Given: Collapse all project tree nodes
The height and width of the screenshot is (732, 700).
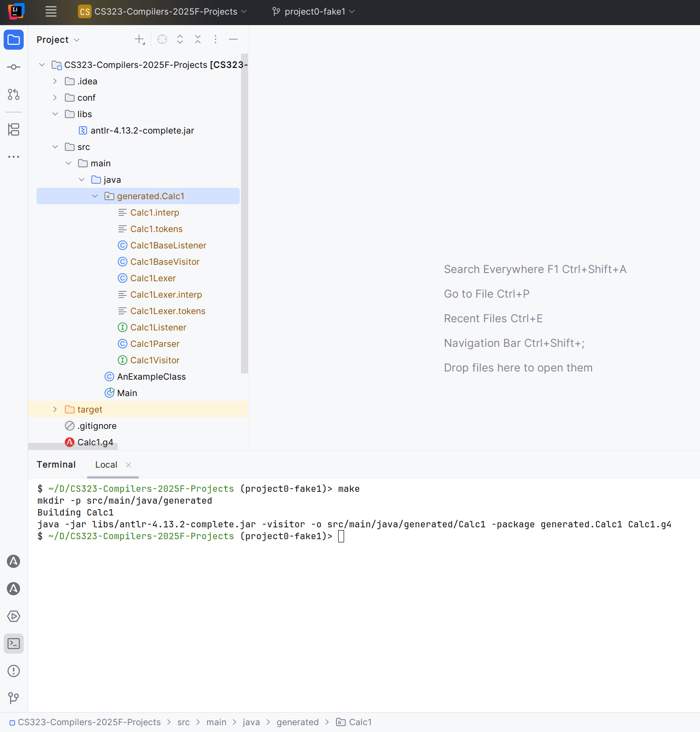Looking at the screenshot, I should [x=198, y=40].
